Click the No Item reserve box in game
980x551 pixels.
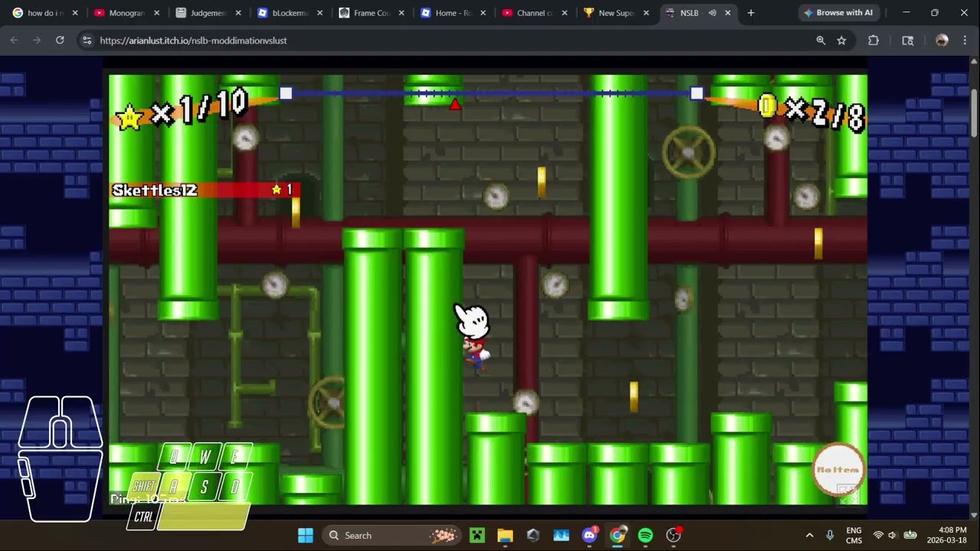click(x=838, y=470)
